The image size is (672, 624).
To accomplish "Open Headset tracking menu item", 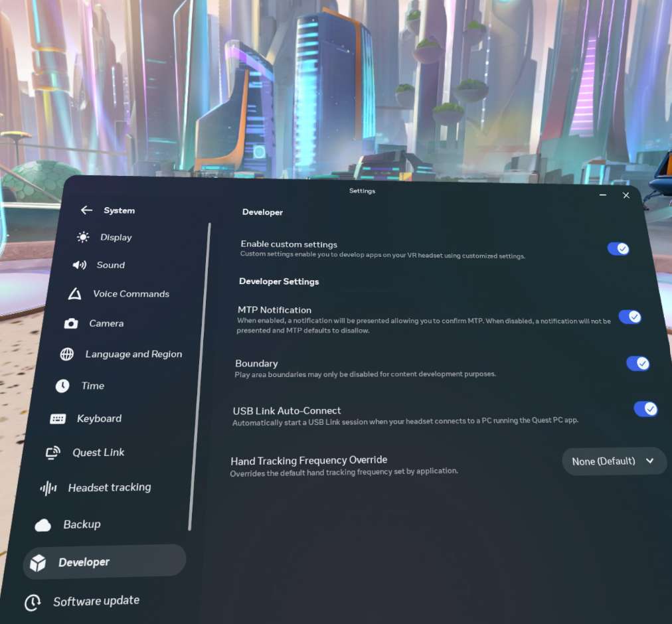I will [x=96, y=488].
